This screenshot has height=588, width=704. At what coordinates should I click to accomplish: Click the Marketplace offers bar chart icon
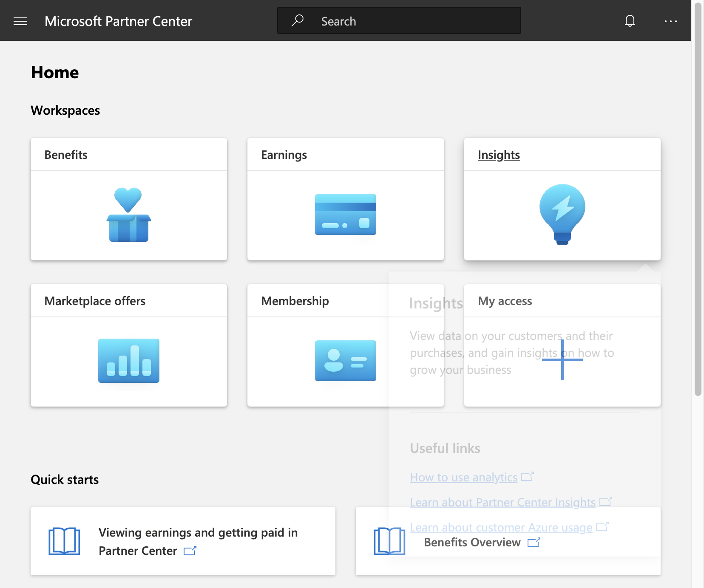point(129,361)
